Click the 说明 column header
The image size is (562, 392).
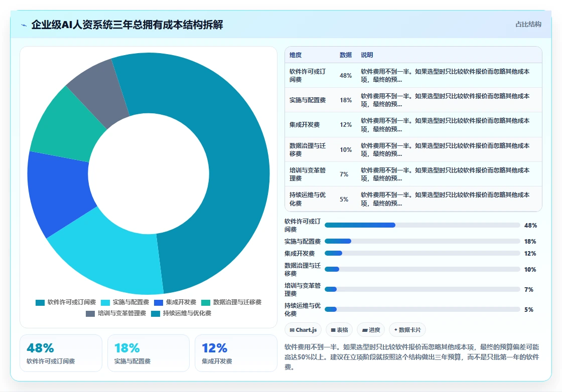click(x=367, y=55)
